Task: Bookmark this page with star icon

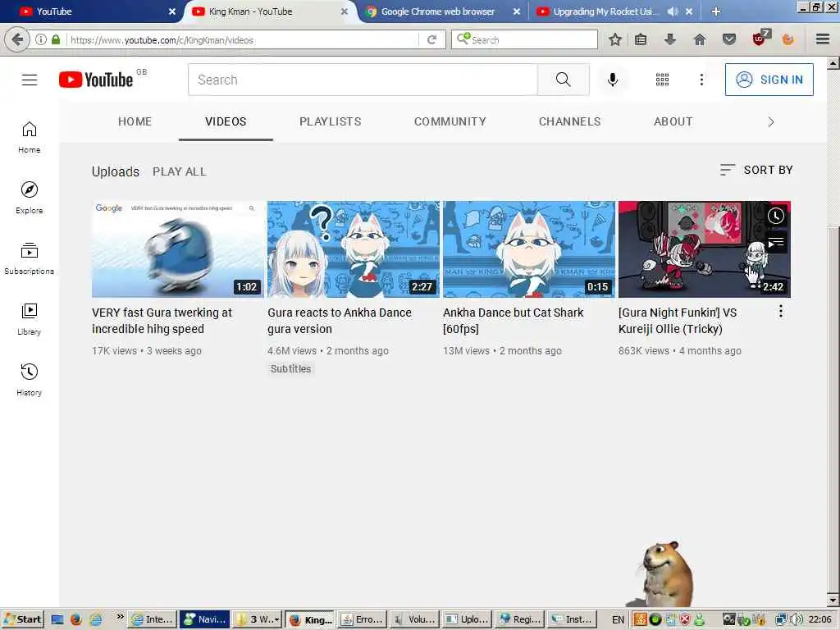Action: 615,39
